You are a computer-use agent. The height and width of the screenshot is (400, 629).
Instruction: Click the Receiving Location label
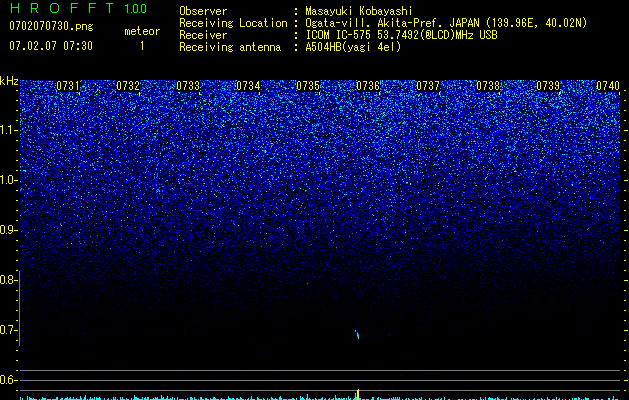pos(233,23)
